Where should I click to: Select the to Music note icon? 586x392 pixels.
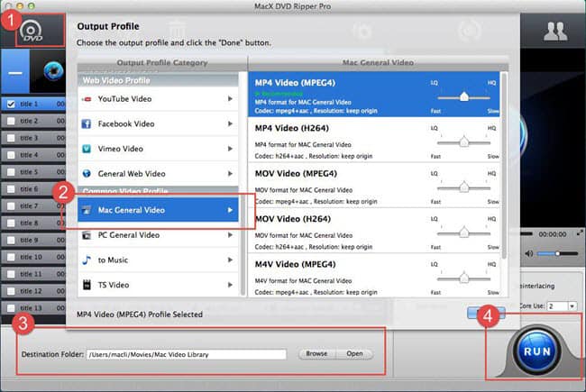[87, 260]
